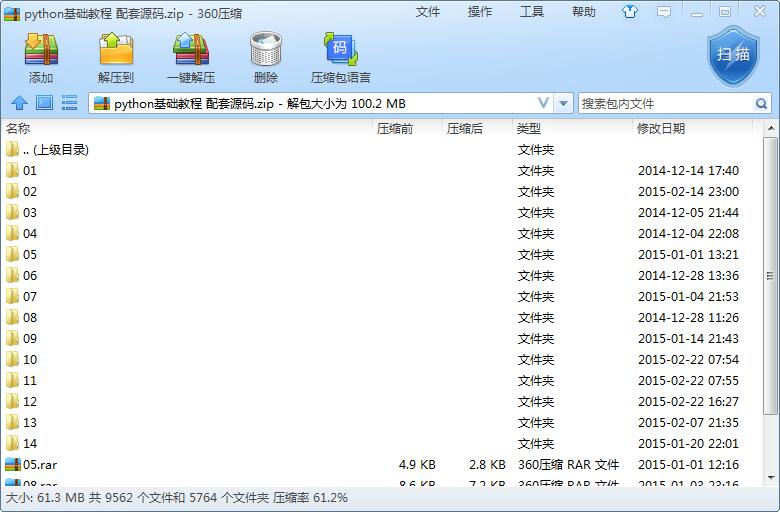
Task: Select the folder named 09
Action: [x=30, y=338]
